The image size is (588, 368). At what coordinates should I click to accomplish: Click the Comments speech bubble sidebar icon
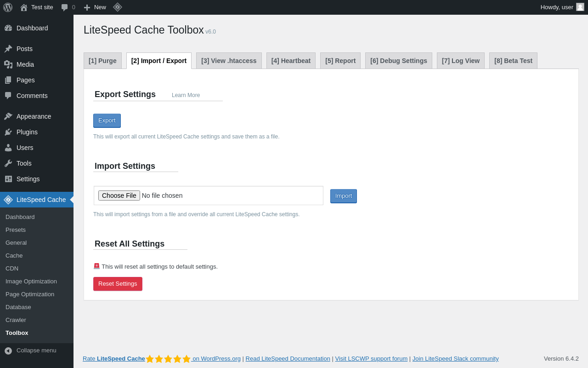point(8,96)
